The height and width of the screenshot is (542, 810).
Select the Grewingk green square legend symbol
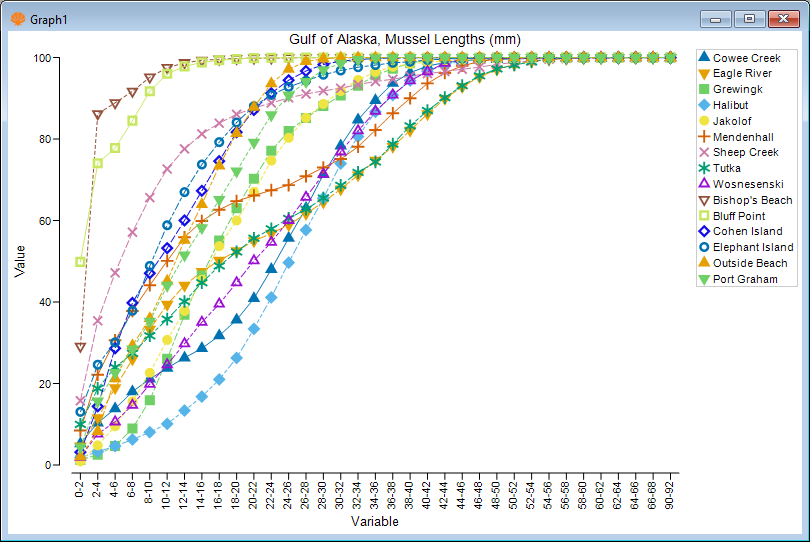[x=704, y=89]
